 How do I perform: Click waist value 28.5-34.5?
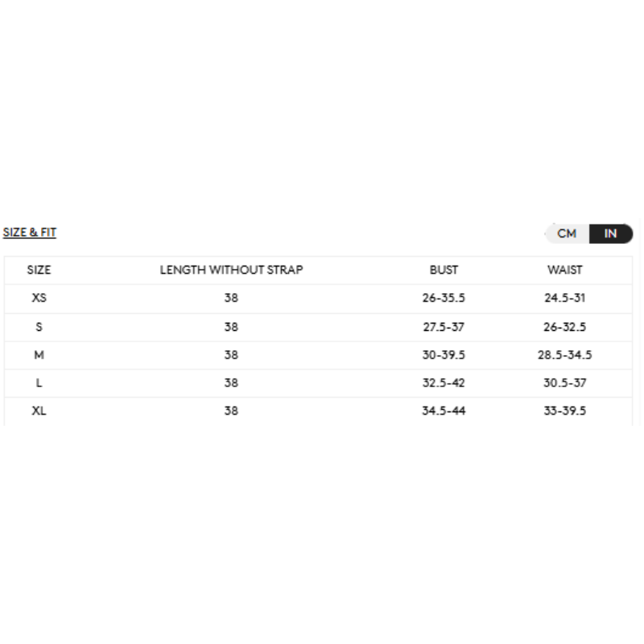pyautogui.click(x=564, y=355)
